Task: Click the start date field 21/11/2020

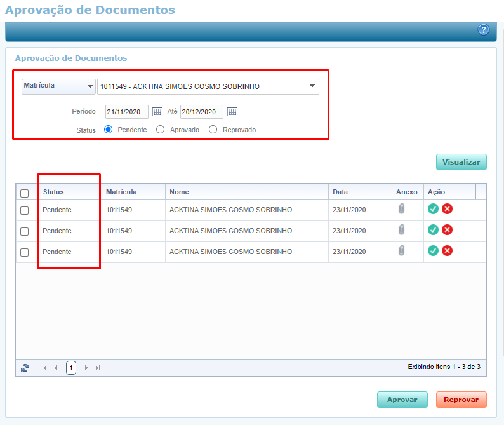Action: 126,112
